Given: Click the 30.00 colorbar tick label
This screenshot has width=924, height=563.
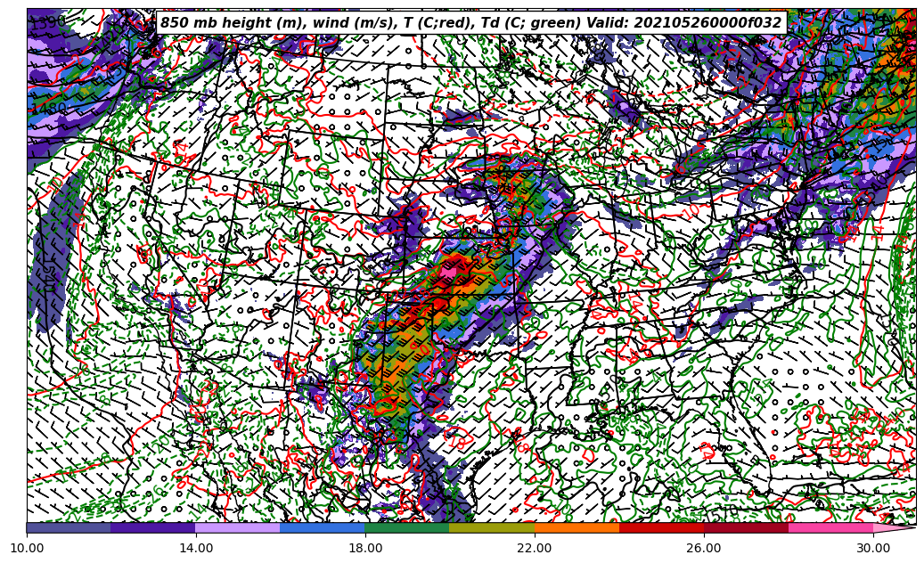Looking at the screenshot, I should (873, 548).
